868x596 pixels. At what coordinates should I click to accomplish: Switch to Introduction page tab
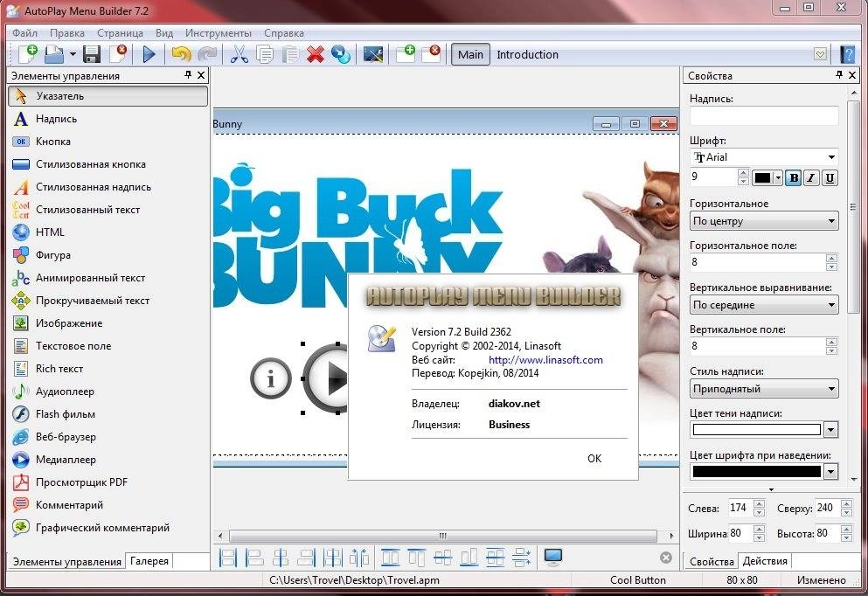coord(528,54)
